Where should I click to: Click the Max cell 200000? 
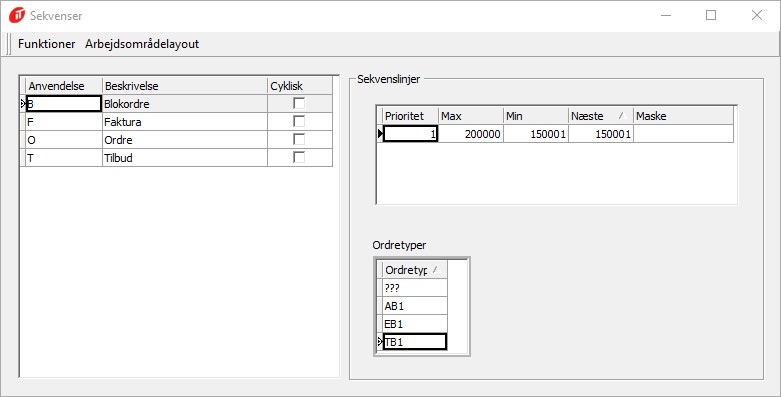click(x=471, y=133)
